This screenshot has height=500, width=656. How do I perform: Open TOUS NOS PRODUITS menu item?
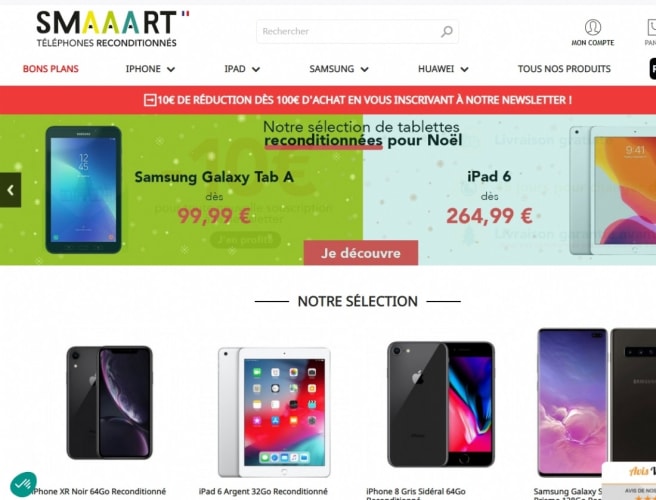[564, 69]
